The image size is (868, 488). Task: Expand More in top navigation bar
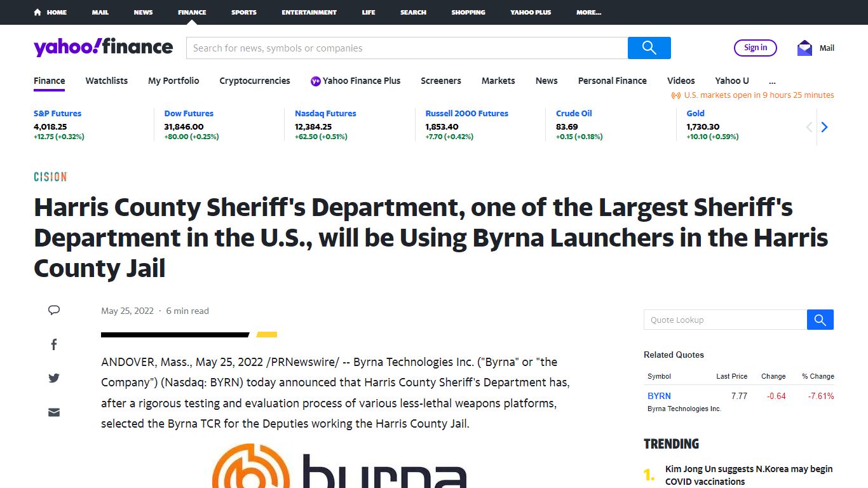[x=588, y=12]
